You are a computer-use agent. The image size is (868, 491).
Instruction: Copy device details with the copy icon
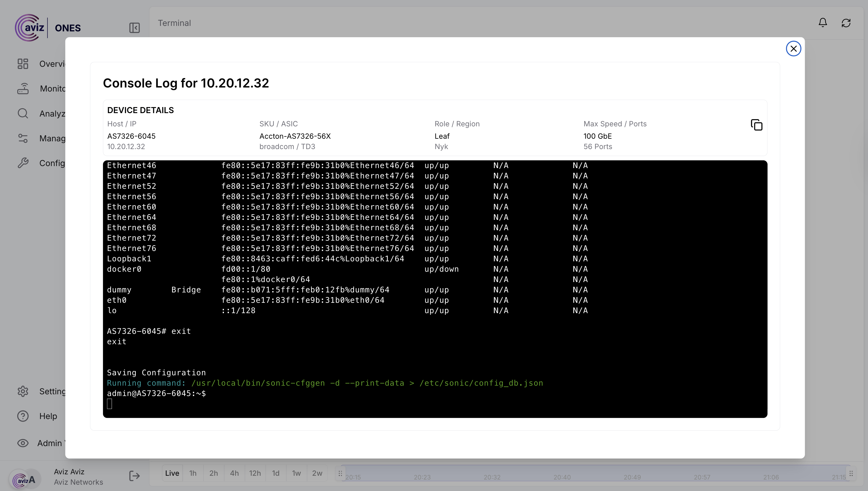coord(756,125)
